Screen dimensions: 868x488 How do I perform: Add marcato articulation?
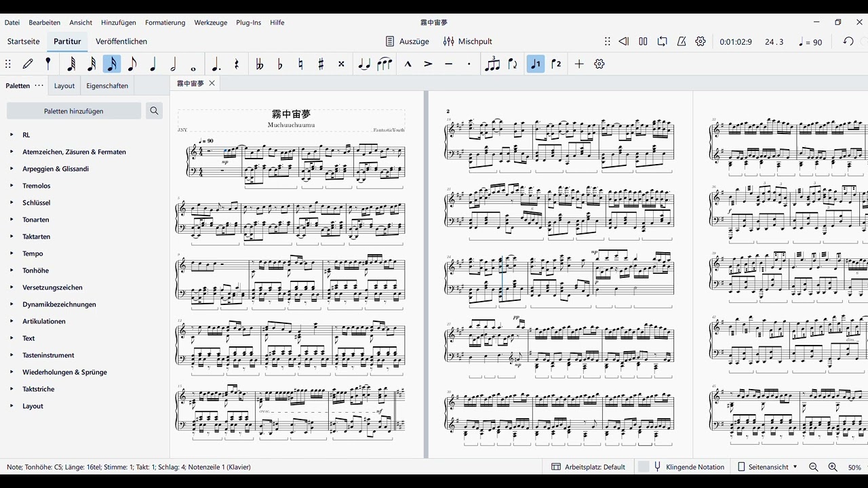tap(408, 64)
